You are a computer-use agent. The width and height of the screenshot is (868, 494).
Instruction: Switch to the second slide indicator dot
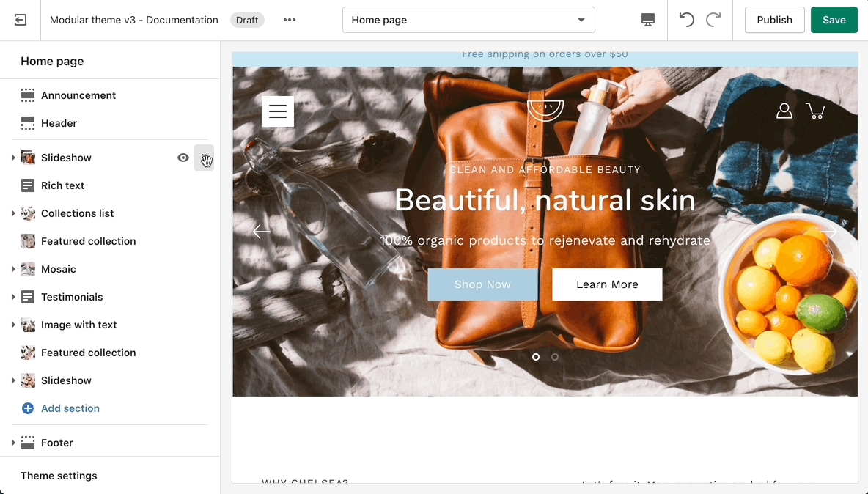tap(555, 357)
